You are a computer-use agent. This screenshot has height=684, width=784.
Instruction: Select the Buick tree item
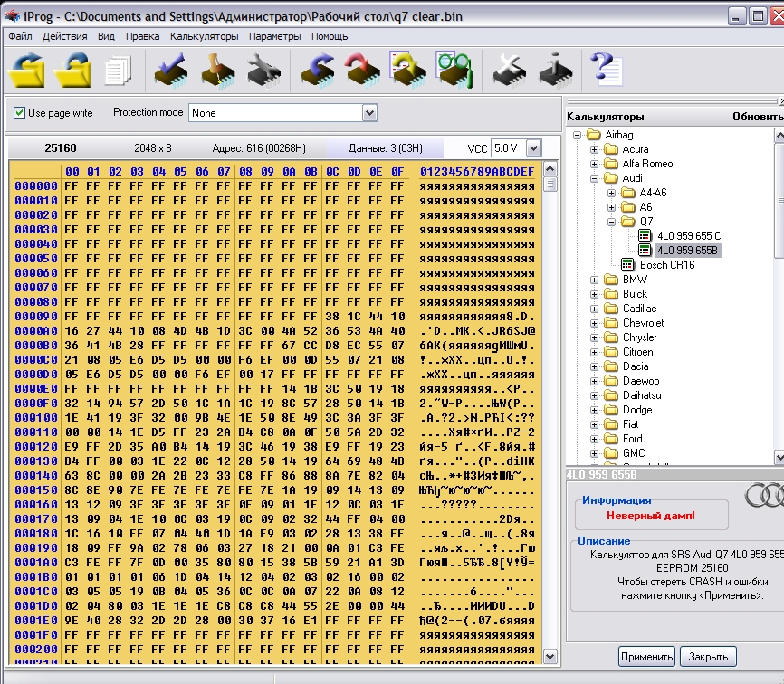(635, 294)
